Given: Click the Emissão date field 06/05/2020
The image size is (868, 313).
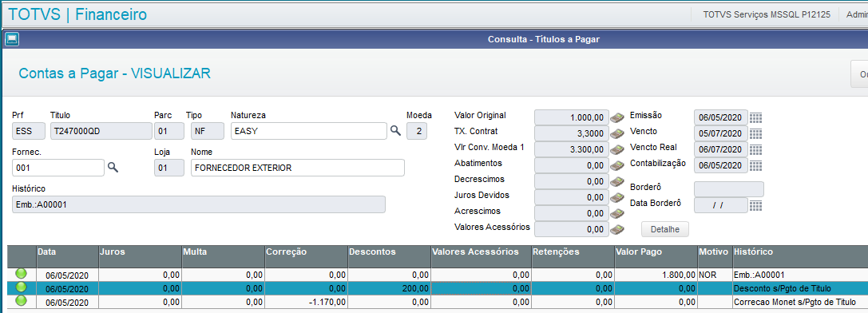Looking at the screenshot, I should (721, 117).
